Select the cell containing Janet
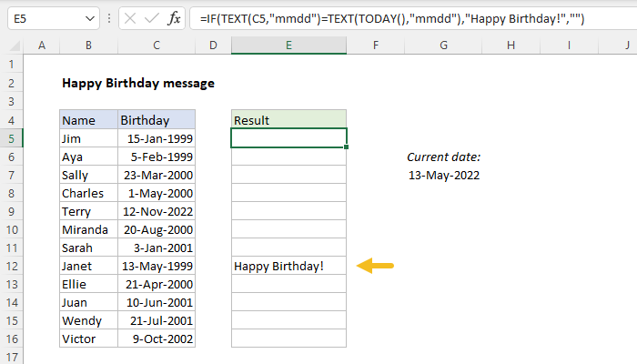 (x=88, y=266)
